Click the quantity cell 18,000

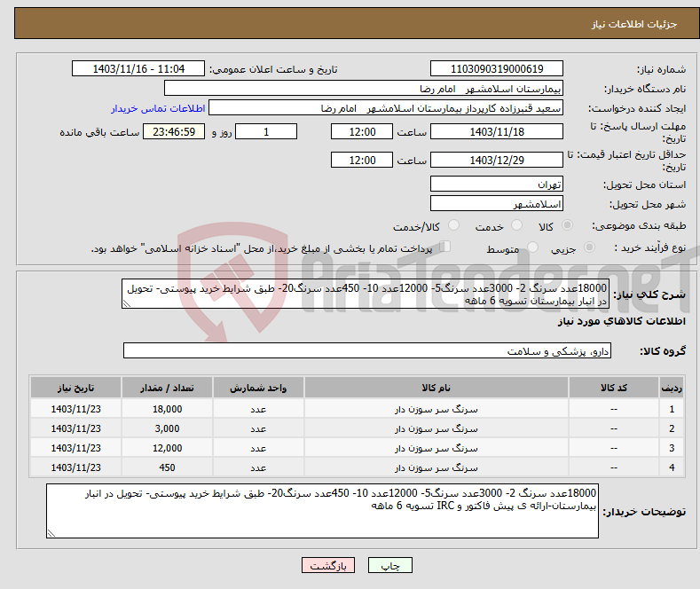click(167, 409)
